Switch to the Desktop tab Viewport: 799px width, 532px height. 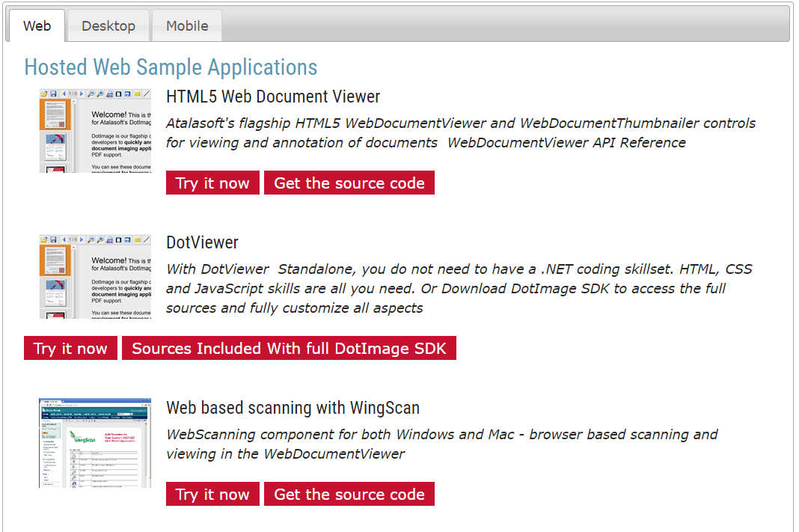click(108, 25)
